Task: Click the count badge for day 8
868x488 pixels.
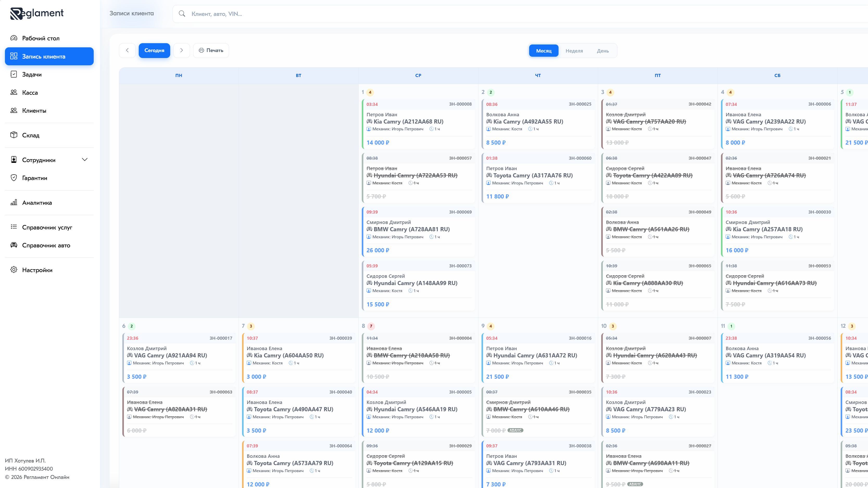Action: click(x=371, y=326)
